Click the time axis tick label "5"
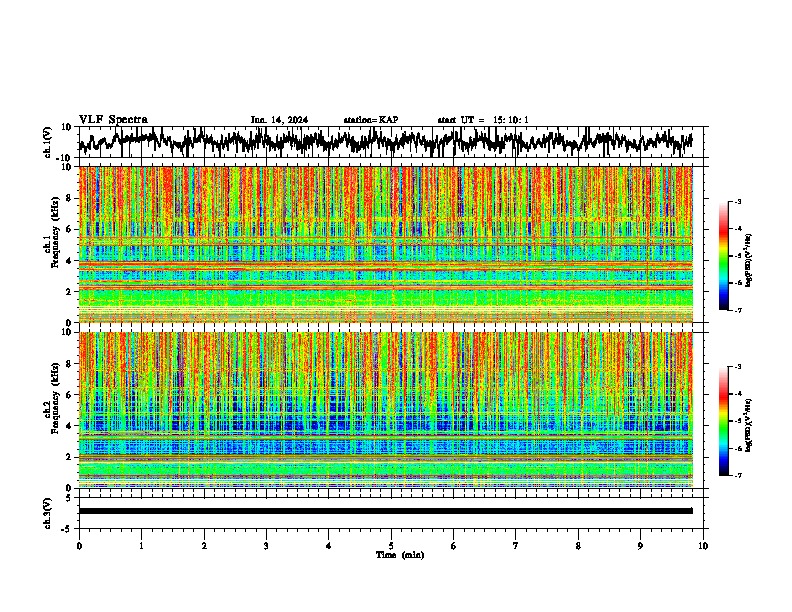This screenshot has height=612, width=792. (x=391, y=546)
